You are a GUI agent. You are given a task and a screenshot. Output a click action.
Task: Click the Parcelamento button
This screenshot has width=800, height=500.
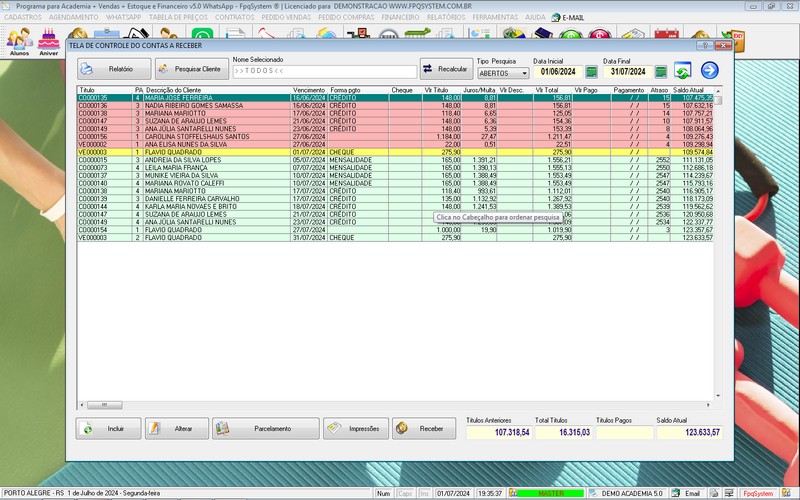[x=266, y=429]
